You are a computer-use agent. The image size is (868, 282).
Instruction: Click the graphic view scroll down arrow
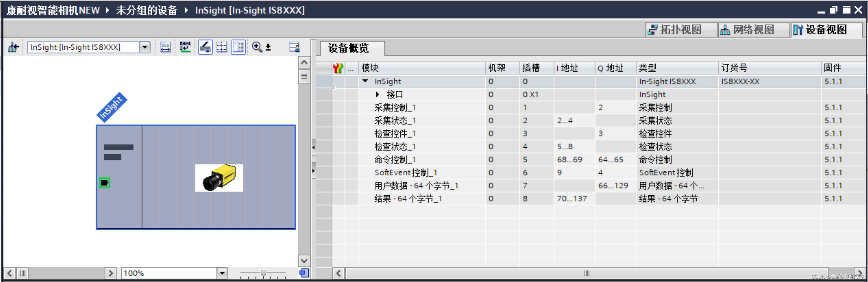304,260
